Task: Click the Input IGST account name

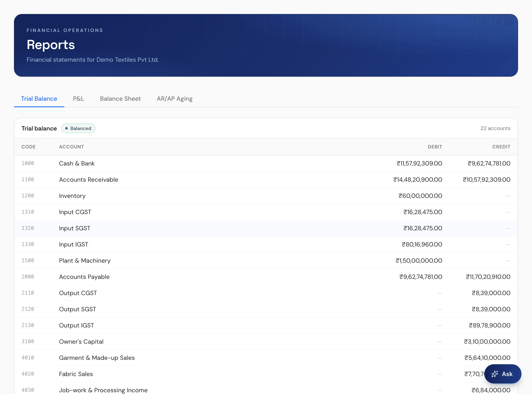Action: point(74,244)
